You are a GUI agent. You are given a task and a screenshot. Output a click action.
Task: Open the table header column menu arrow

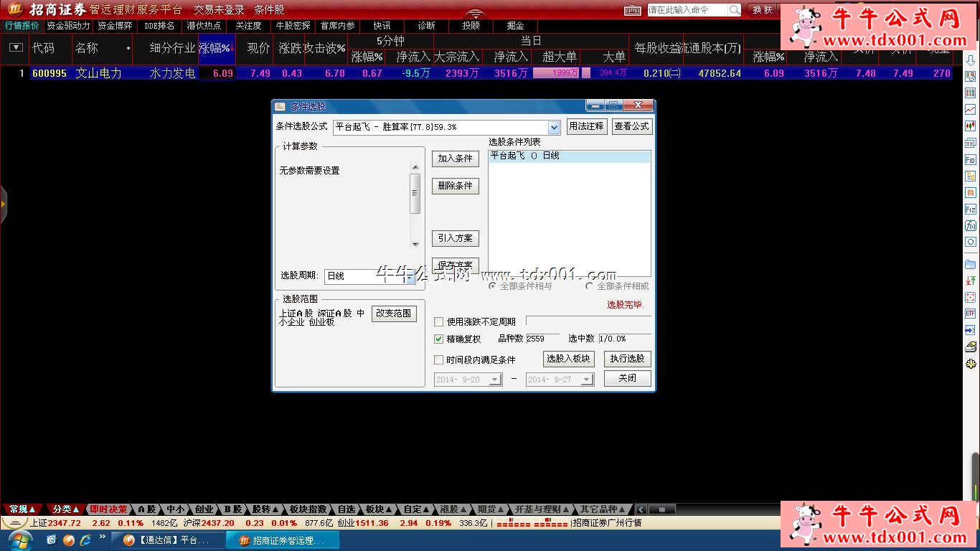click(16, 48)
